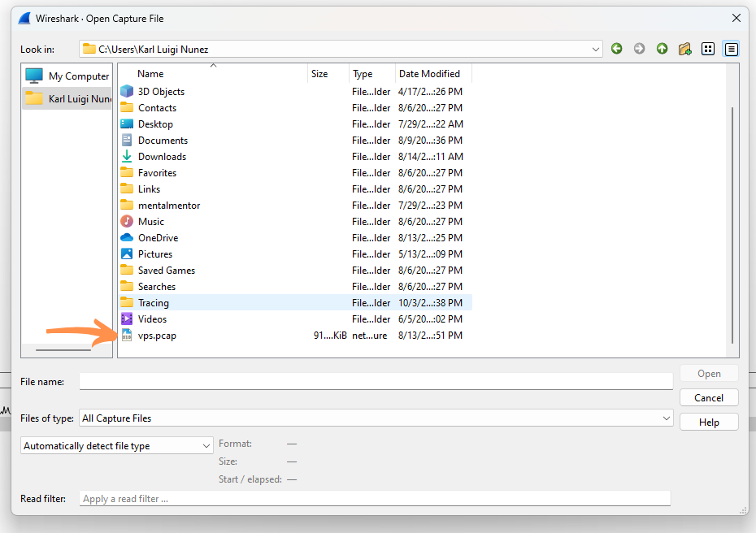
Task: Click the Pictures folder icon
Action: coord(127,254)
